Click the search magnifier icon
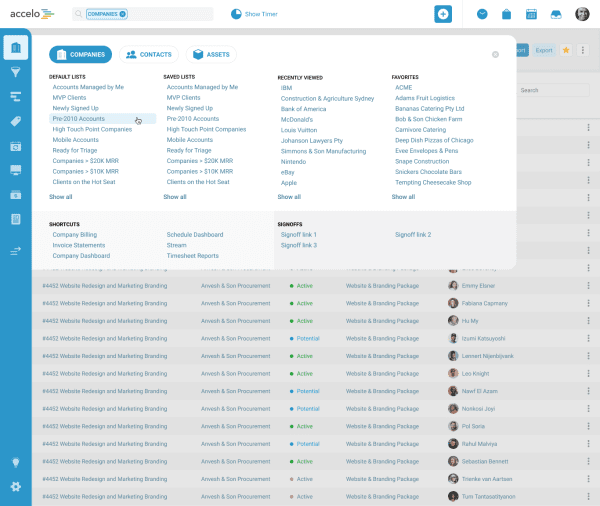Image resolution: width=600 pixels, height=506 pixels. pos(78,14)
